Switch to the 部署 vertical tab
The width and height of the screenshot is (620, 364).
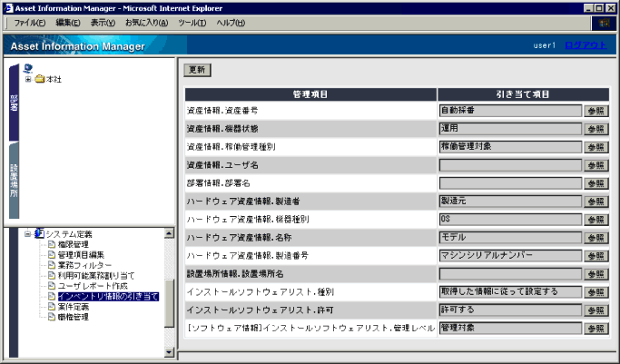[x=14, y=103]
